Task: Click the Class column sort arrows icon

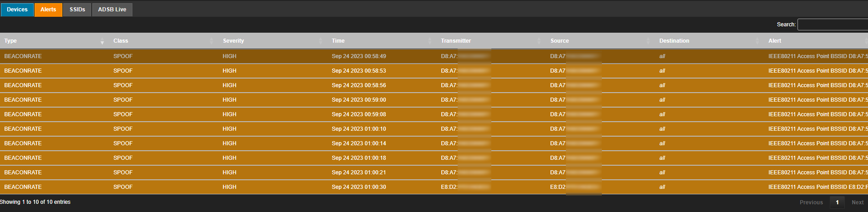Action: 212,41
